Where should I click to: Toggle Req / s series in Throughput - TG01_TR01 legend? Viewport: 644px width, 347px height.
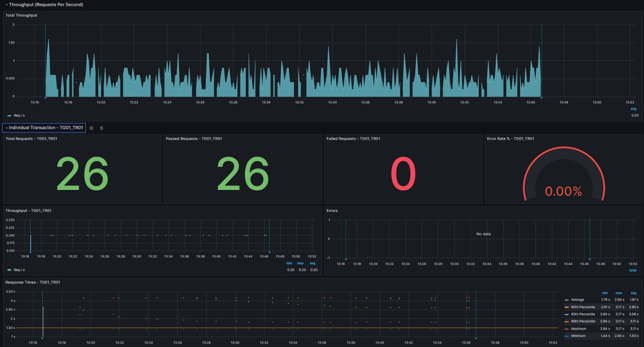click(19, 270)
